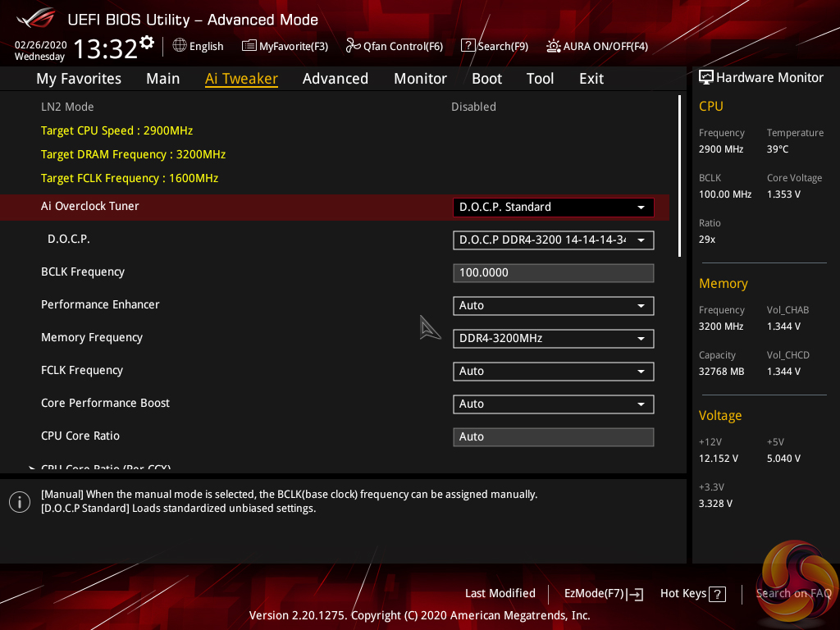840x630 pixels.
Task: Click EzMode(F7) button
Action: 603,594
